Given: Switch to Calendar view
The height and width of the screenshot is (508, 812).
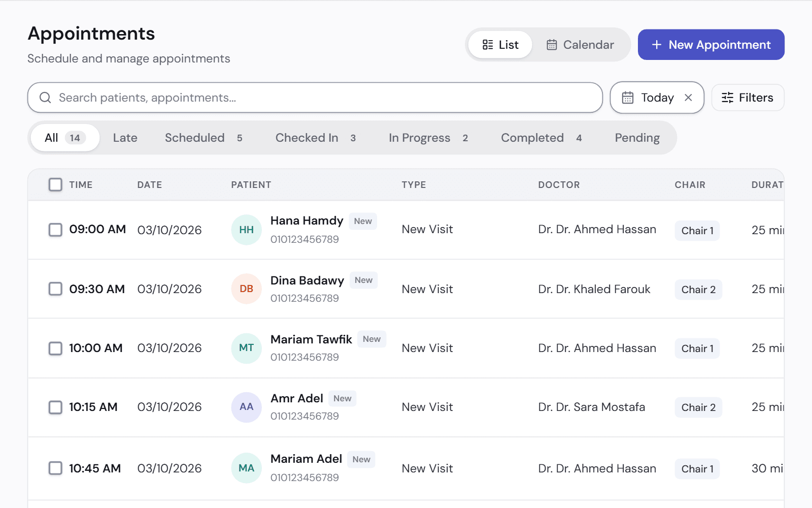Looking at the screenshot, I should [580, 45].
